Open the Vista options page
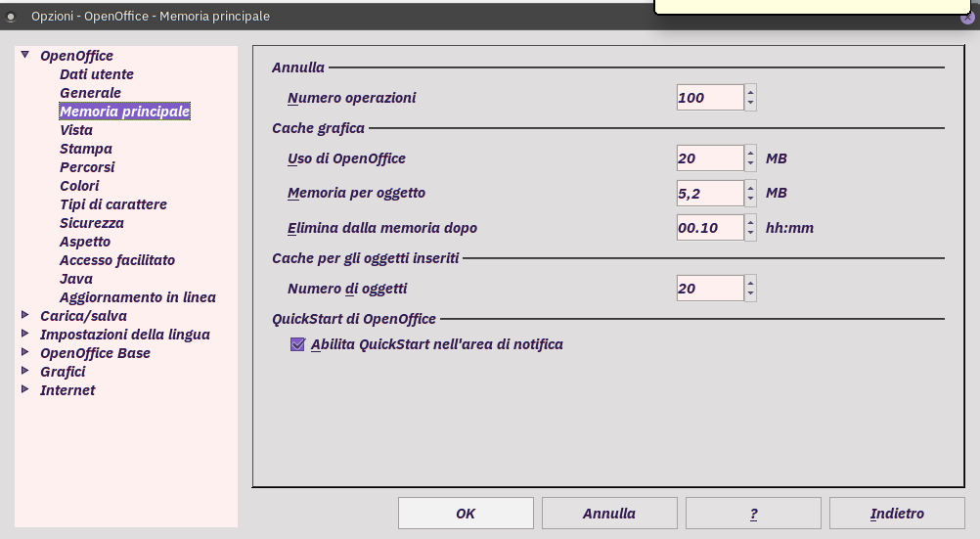980x539 pixels. (x=76, y=130)
